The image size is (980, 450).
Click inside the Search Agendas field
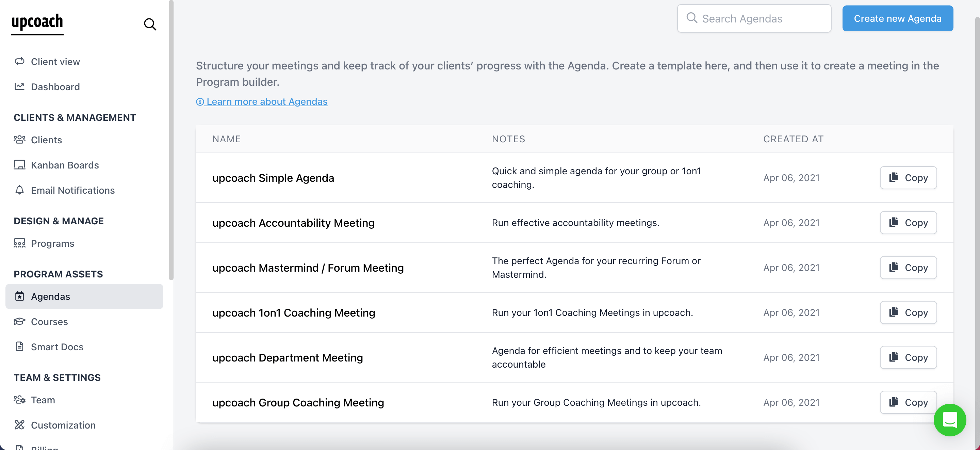[754, 18]
